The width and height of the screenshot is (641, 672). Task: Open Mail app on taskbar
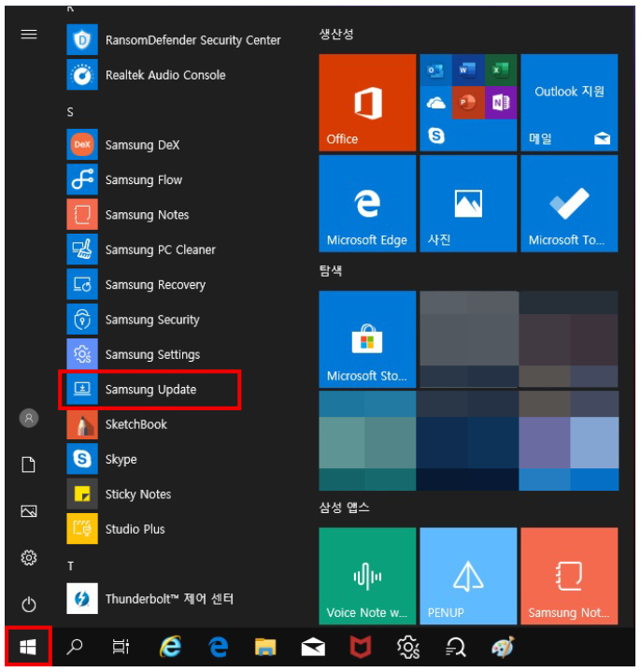tap(313, 647)
